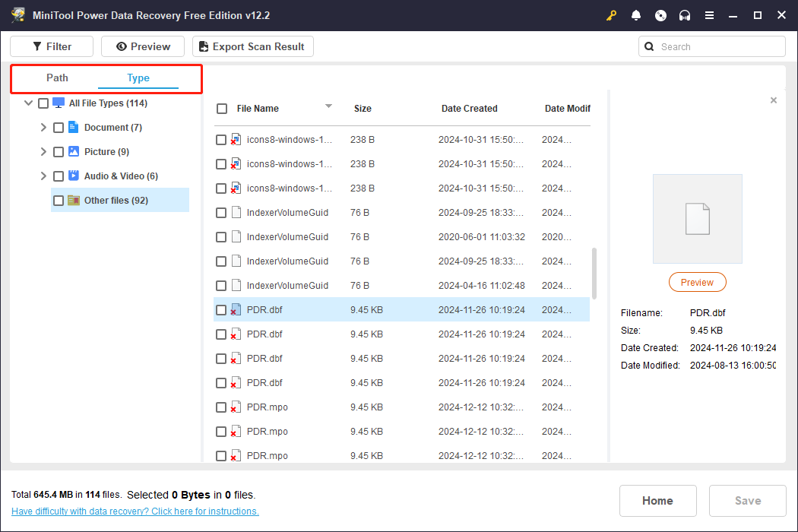Image resolution: width=798 pixels, height=532 pixels.
Task: Check the Picture category checkbox
Action: click(59, 152)
